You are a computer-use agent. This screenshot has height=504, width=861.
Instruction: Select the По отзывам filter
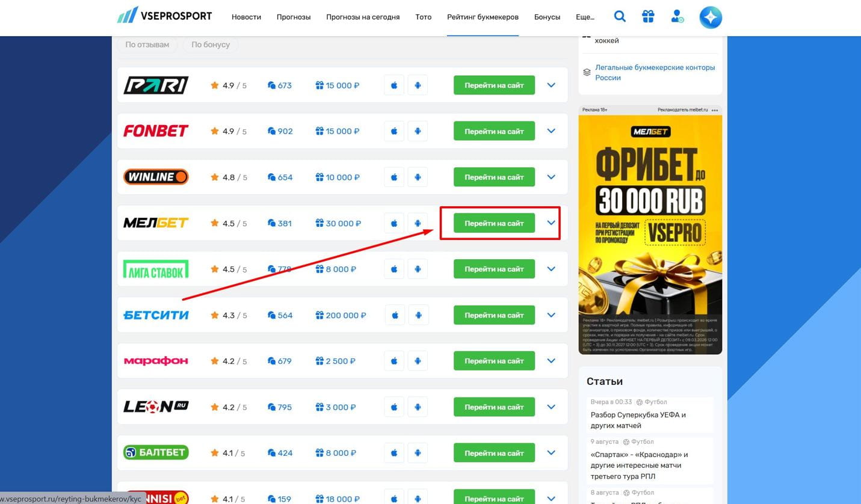[147, 45]
